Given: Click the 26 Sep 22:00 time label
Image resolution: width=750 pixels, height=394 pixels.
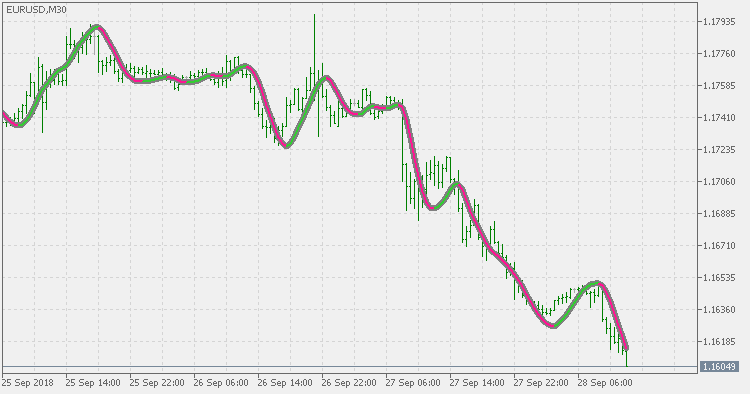Looking at the screenshot, I should [349, 383].
